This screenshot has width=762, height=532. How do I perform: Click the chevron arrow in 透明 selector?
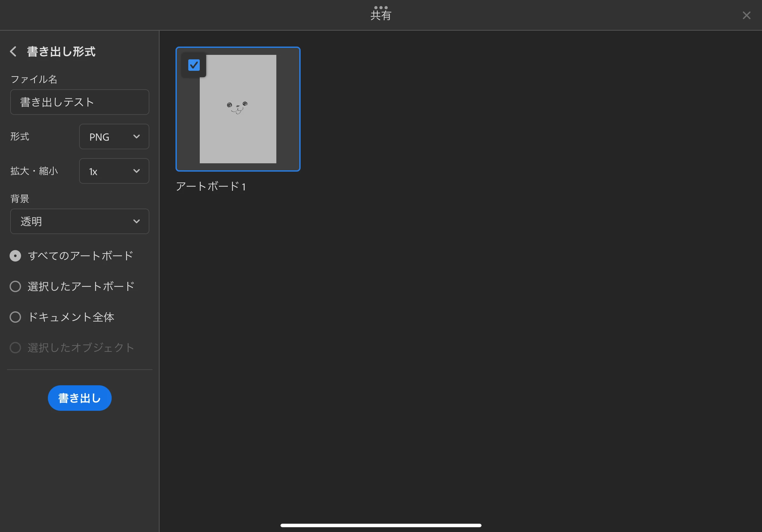[136, 221]
